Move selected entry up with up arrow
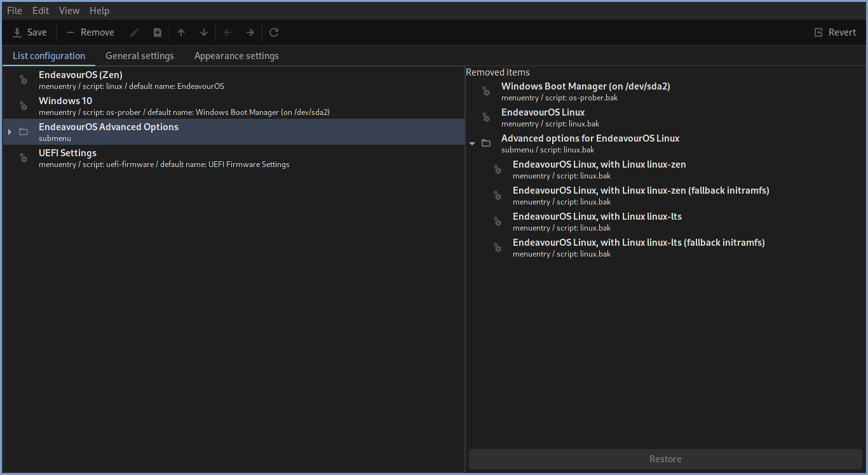The width and height of the screenshot is (868, 475). [181, 32]
